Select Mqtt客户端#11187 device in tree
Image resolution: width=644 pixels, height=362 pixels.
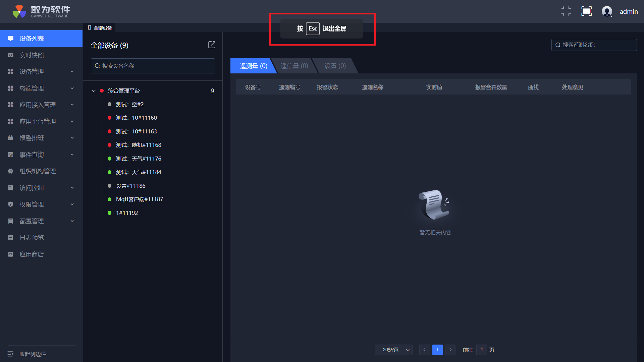point(139,199)
